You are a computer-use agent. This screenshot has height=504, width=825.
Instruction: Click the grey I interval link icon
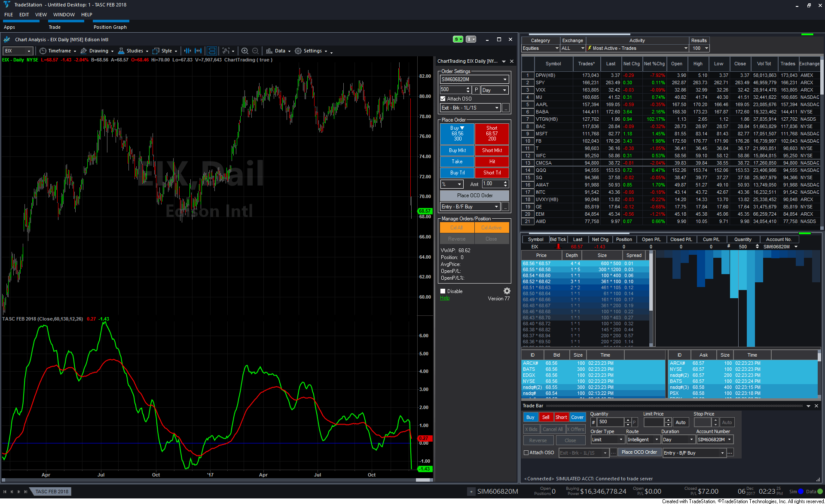(471, 39)
